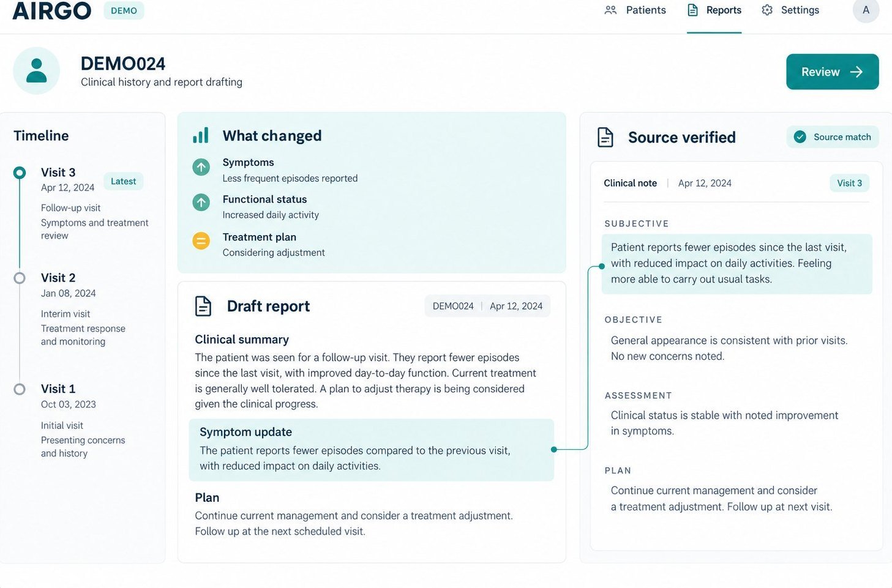Click the Visit 3 tag in clinical note
892x588 pixels.
click(849, 183)
